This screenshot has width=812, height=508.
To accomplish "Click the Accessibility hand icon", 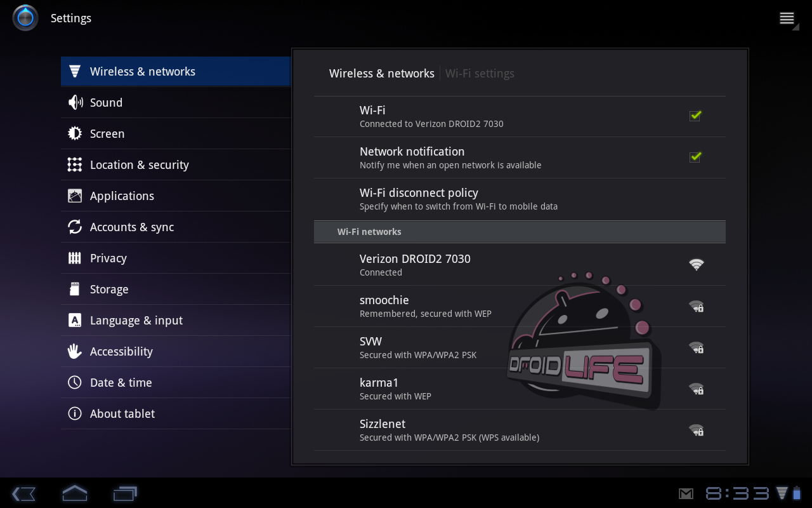I will pyautogui.click(x=75, y=352).
